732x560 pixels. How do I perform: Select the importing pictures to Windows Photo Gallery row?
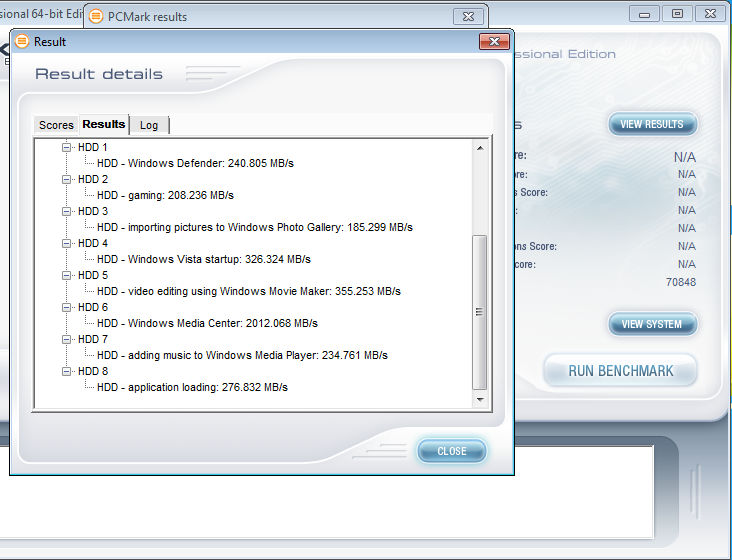click(x=255, y=227)
